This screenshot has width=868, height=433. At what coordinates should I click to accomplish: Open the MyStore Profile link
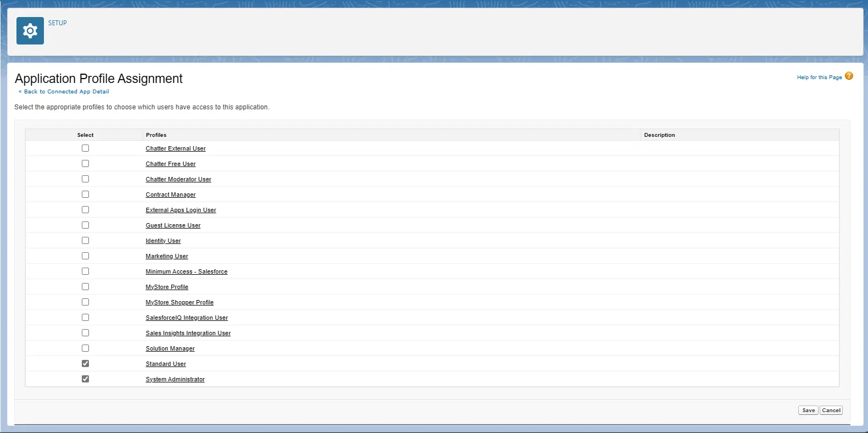[x=167, y=287]
